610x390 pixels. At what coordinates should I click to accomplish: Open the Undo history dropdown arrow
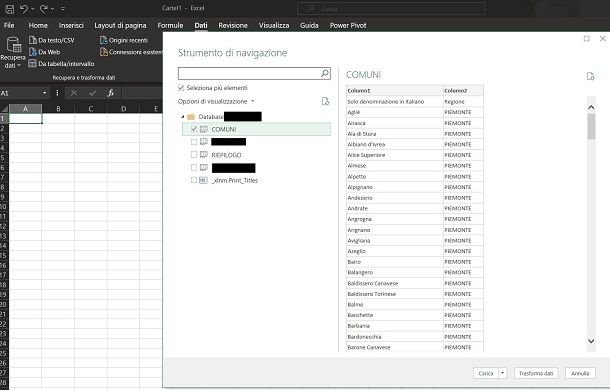click(33, 9)
